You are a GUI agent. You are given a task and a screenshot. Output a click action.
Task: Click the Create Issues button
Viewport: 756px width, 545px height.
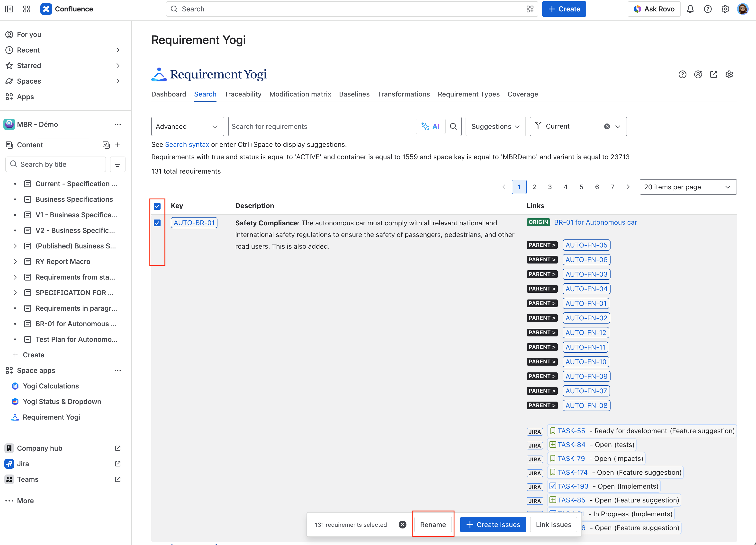493,524
